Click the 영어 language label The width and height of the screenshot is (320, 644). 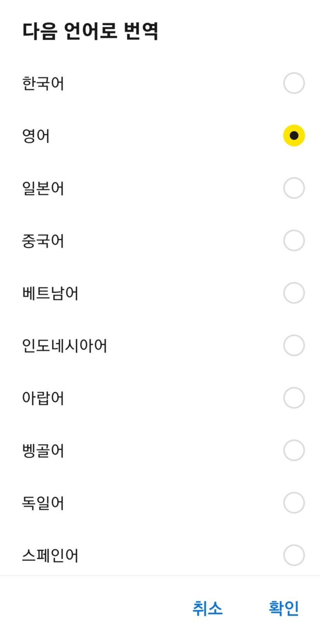click(36, 136)
